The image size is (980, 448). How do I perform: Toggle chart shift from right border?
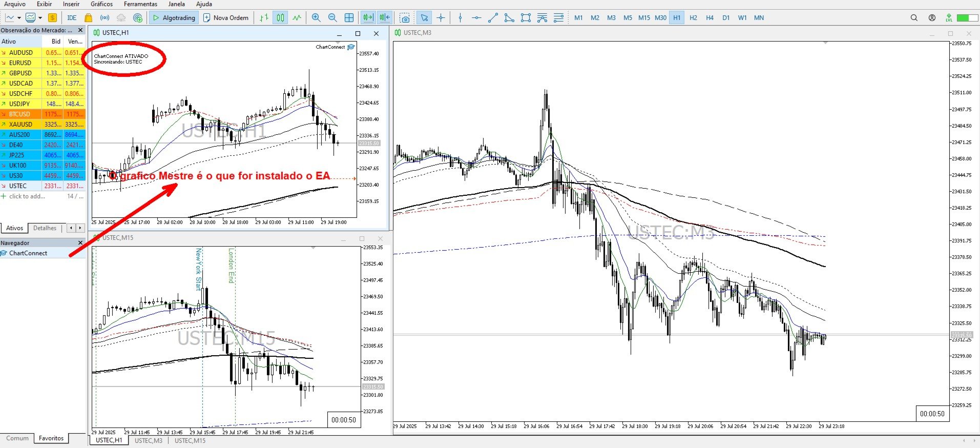pyautogui.click(x=385, y=18)
